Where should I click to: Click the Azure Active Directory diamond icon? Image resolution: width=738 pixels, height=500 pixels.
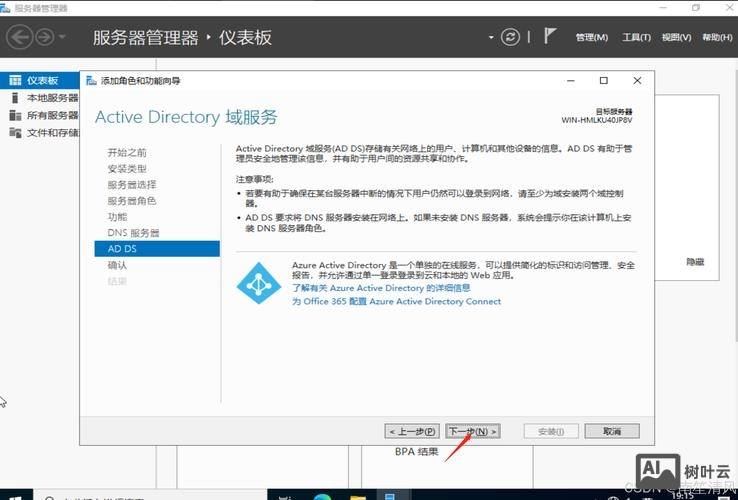pos(258,283)
